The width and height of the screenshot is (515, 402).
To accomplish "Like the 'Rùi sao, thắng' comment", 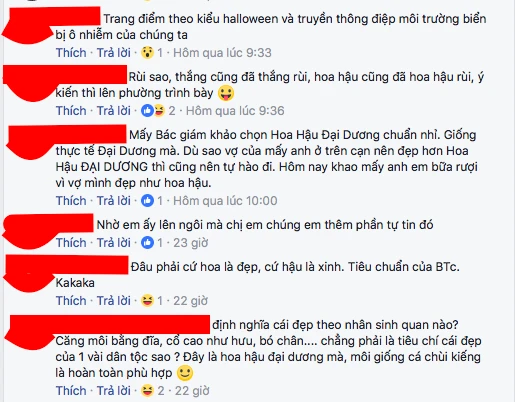I will [71, 111].
